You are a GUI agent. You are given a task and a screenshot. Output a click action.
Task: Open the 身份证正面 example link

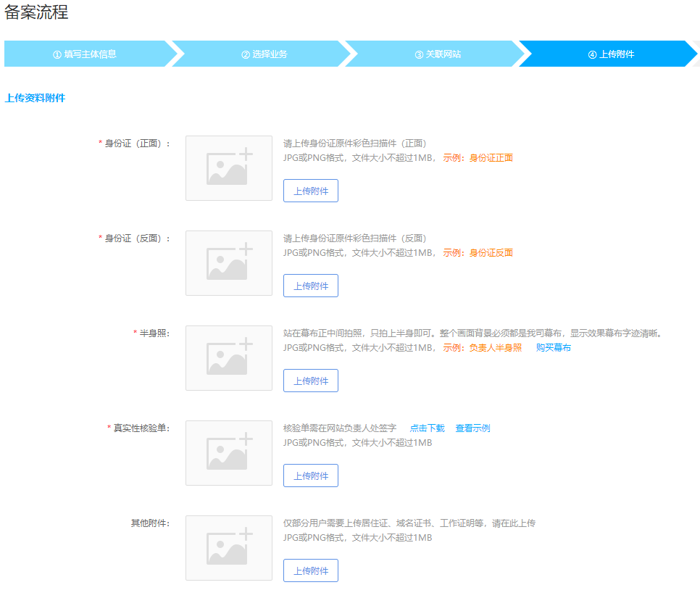(x=491, y=158)
